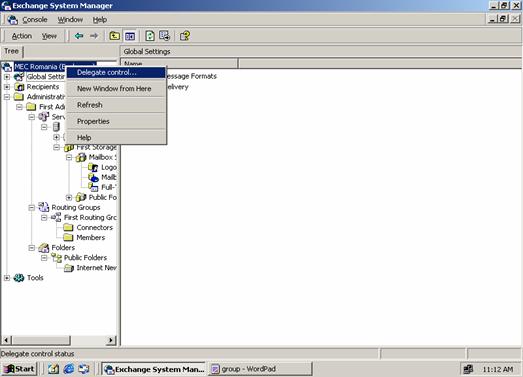This screenshot has width=523, height=377.
Task: Collapse the Public Folders node
Action: tap(44, 258)
